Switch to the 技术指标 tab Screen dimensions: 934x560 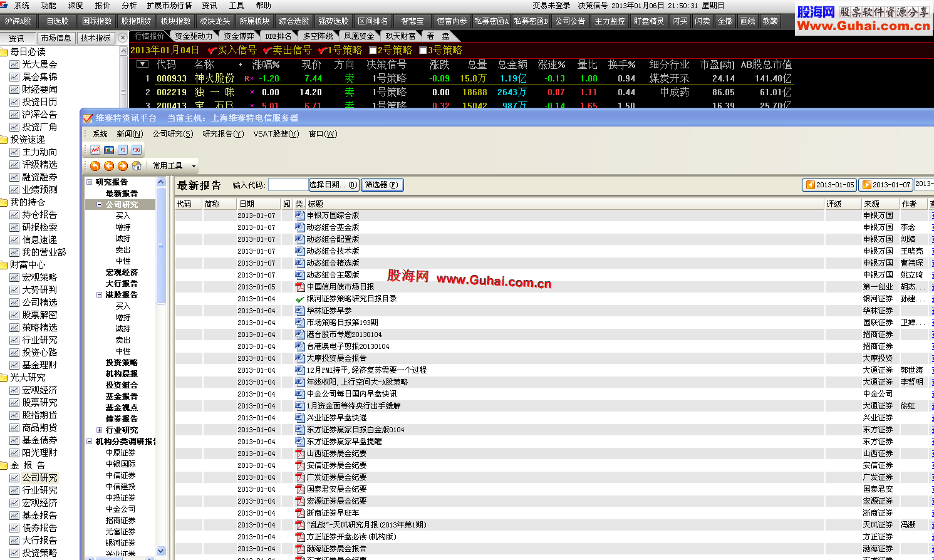click(x=95, y=38)
